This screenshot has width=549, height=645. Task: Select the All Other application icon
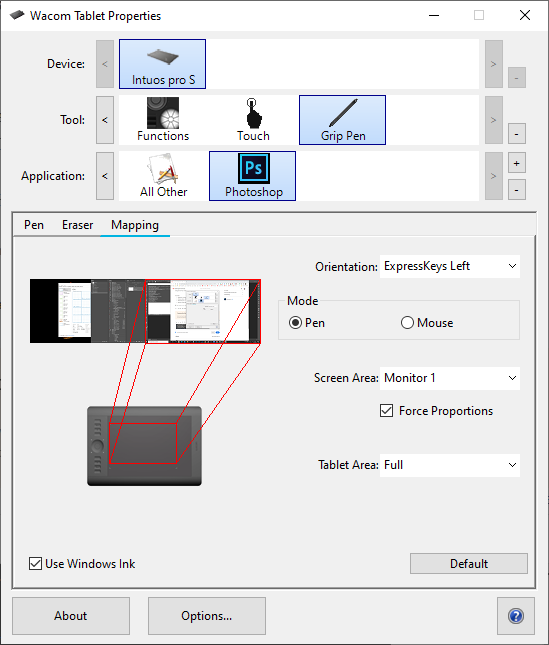[163, 176]
